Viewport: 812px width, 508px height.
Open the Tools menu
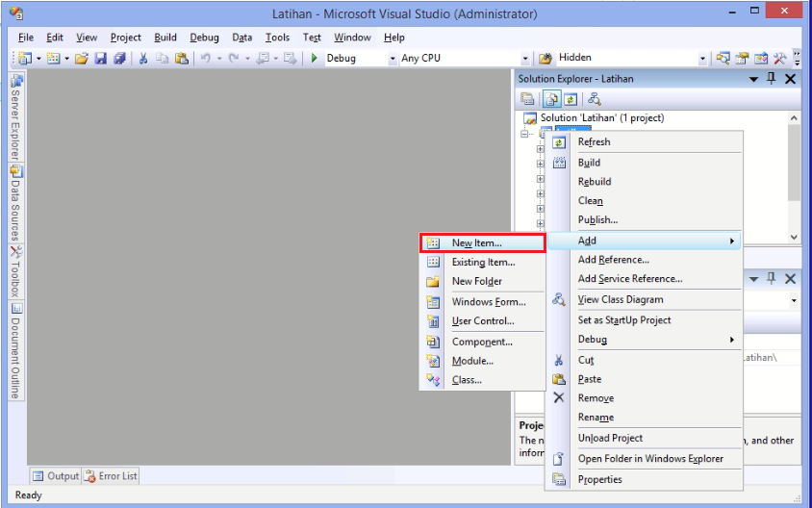[x=277, y=38]
